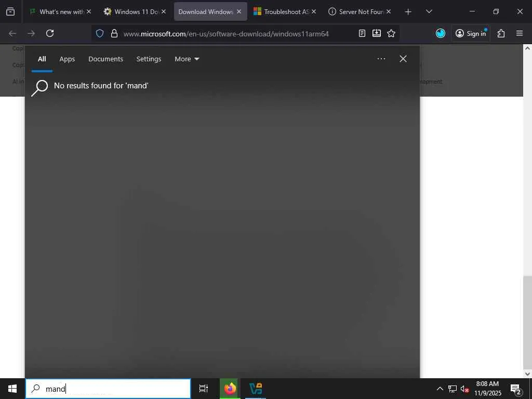Open Firefox application hamburger menu
The height and width of the screenshot is (399, 532).
pos(520,33)
